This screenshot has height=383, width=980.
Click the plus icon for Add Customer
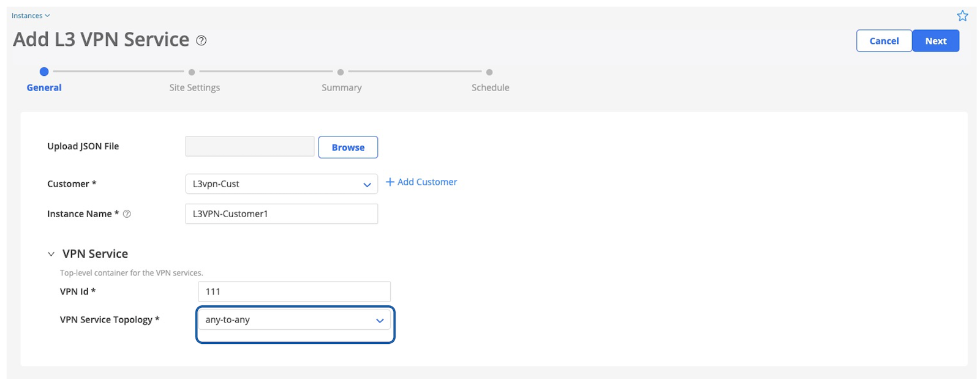point(390,182)
